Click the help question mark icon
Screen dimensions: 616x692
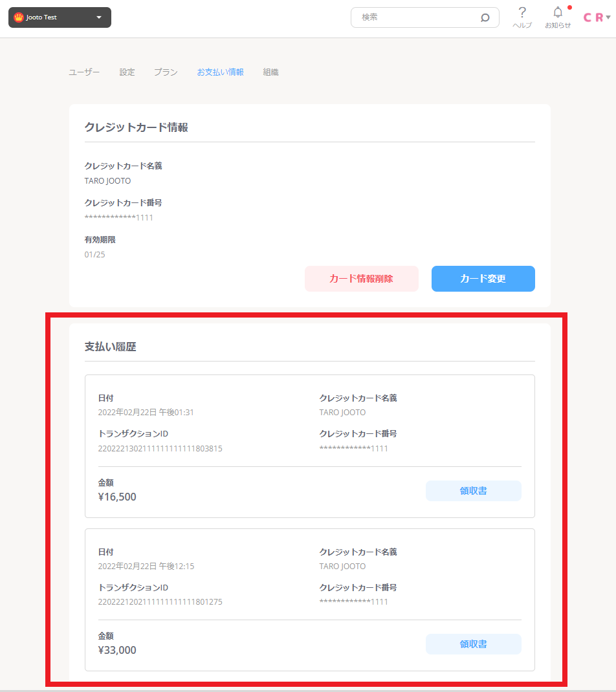click(522, 13)
